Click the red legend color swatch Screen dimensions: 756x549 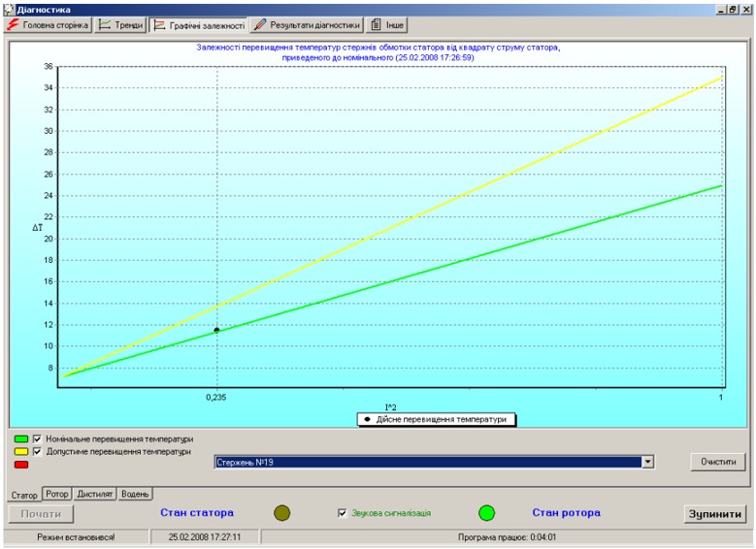tap(21, 465)
